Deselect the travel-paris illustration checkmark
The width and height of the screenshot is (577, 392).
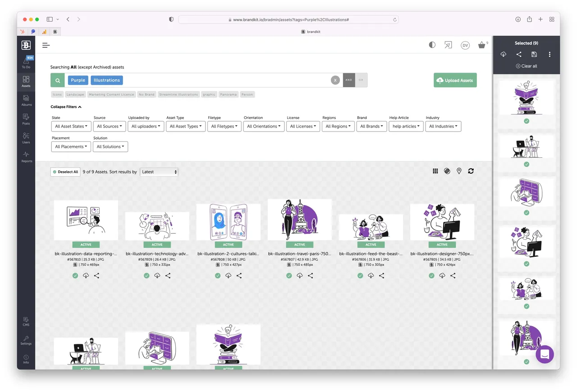(289, 276)
